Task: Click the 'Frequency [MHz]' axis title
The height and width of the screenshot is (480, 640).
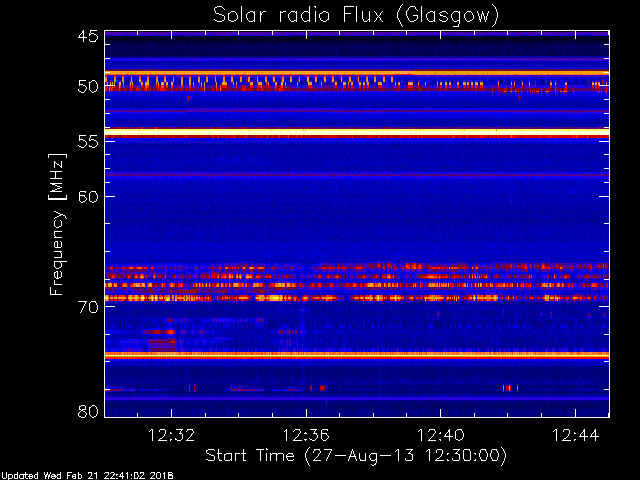Action: point(57,224)
